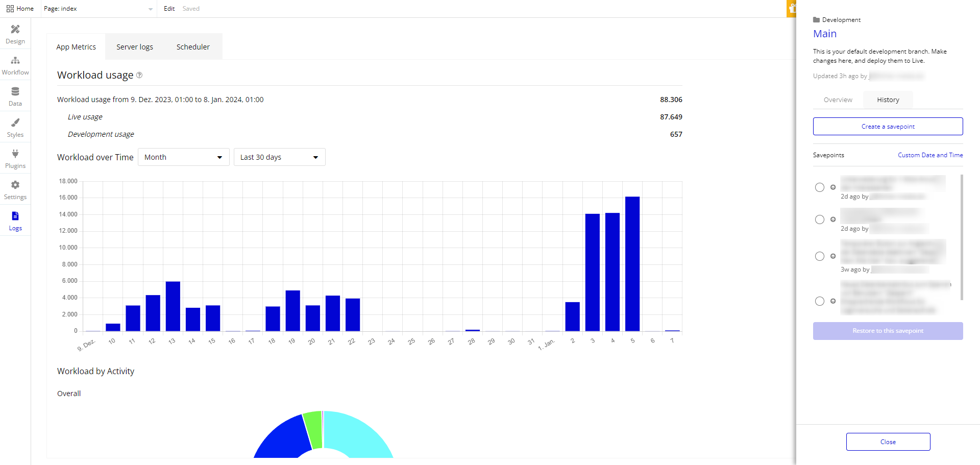
Task: Open the History tab in branch panel
Action: (888, 100)
